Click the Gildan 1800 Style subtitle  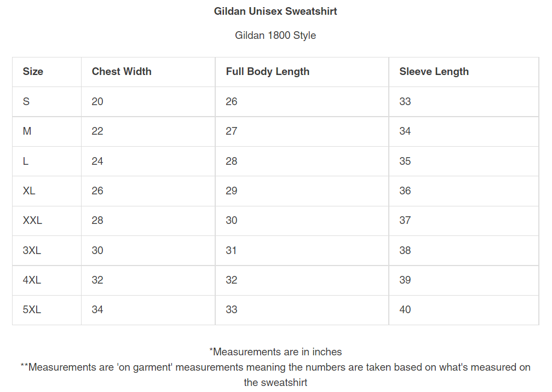pos(275,36)
